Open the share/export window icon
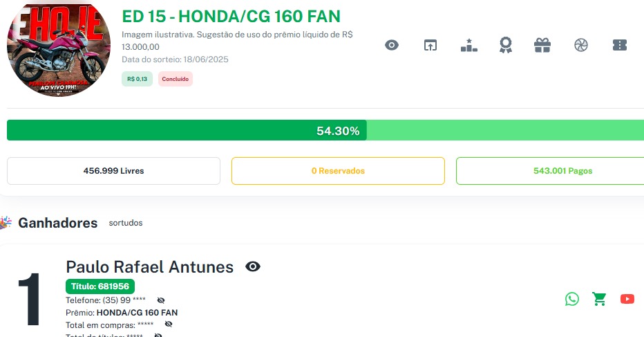 pos(430,46)
